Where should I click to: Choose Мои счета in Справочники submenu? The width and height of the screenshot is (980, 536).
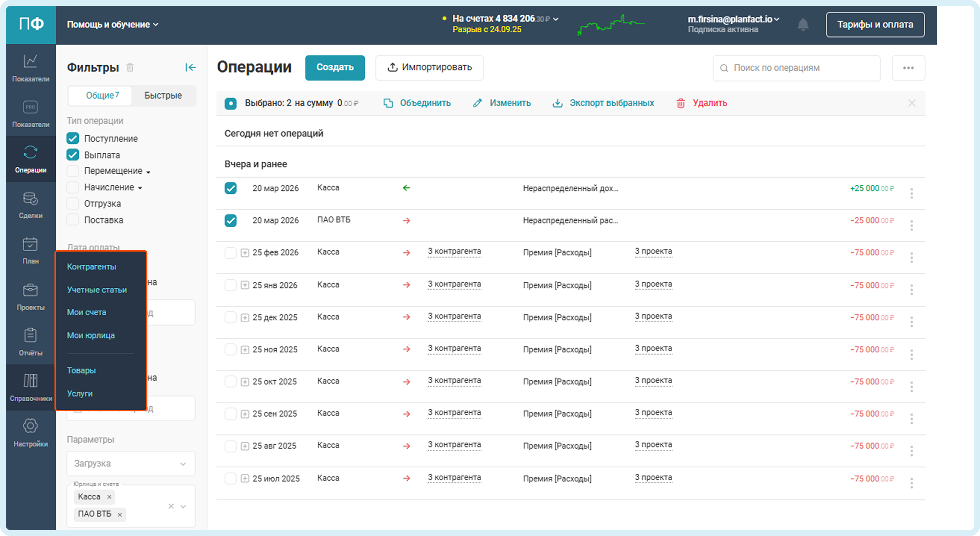[86, 312]
